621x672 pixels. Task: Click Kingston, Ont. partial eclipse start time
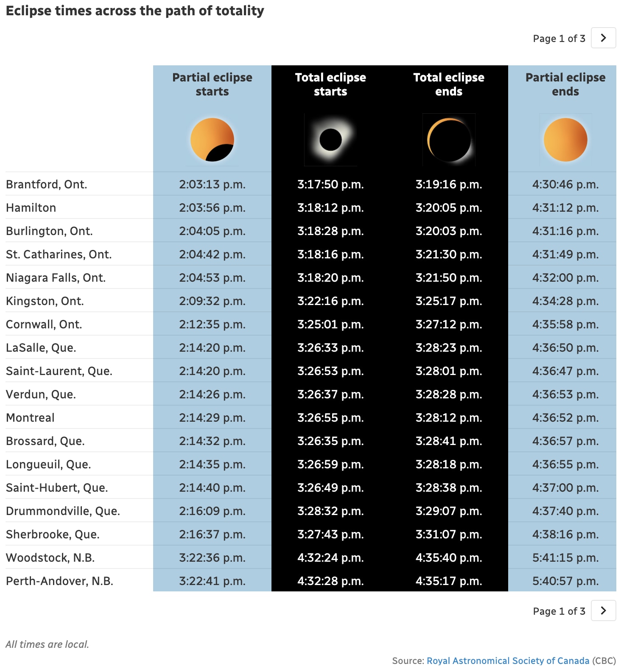coord(212,301)
